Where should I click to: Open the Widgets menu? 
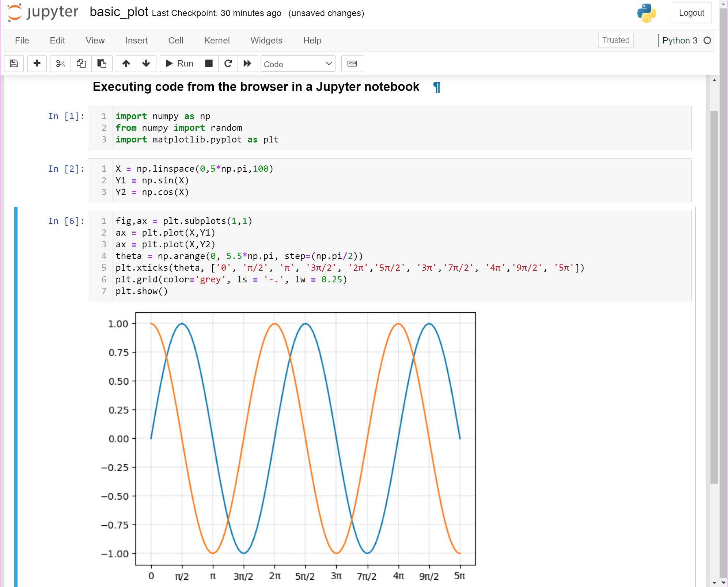point(266,41)
